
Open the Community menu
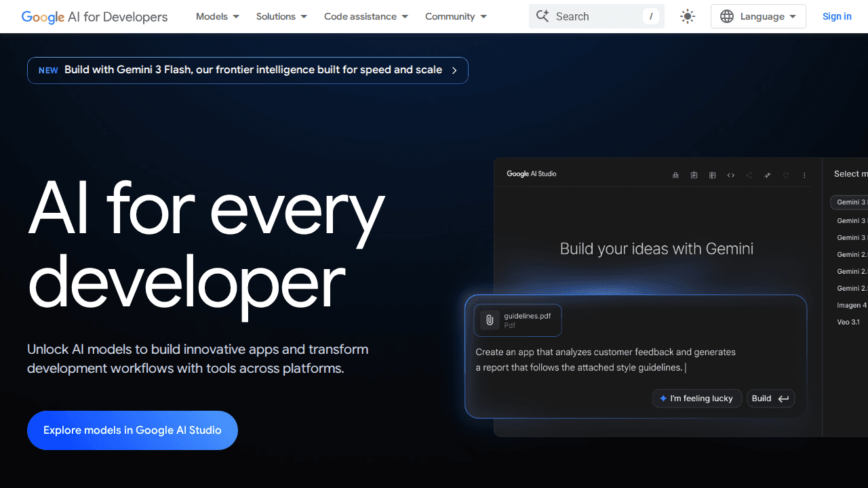pos(456,16)
